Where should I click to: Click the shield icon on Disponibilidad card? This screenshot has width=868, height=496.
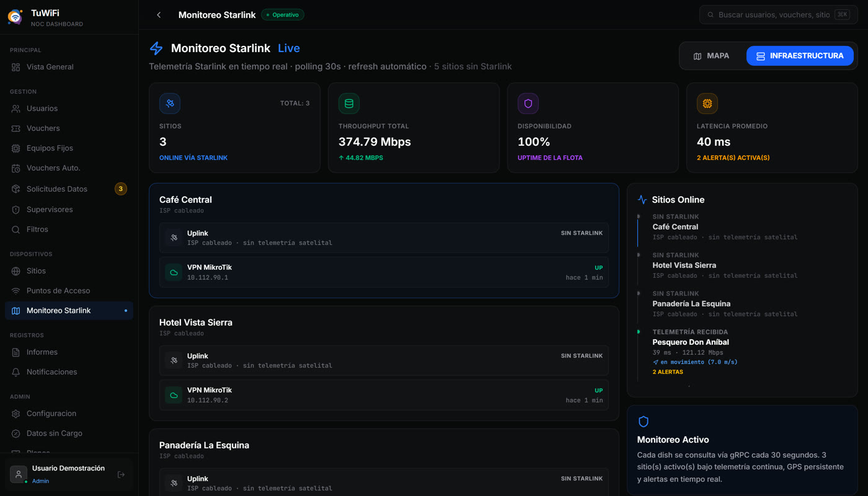coord(528,104)
